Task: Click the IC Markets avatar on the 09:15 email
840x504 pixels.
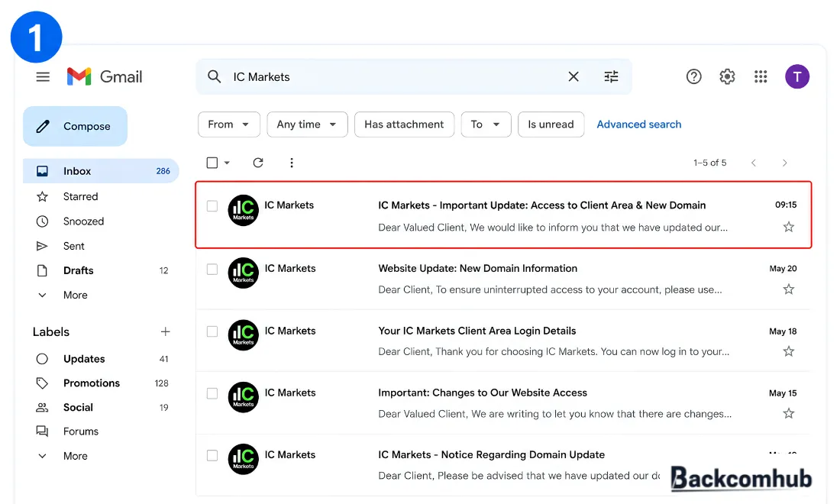Action: [x=243, y=211]
